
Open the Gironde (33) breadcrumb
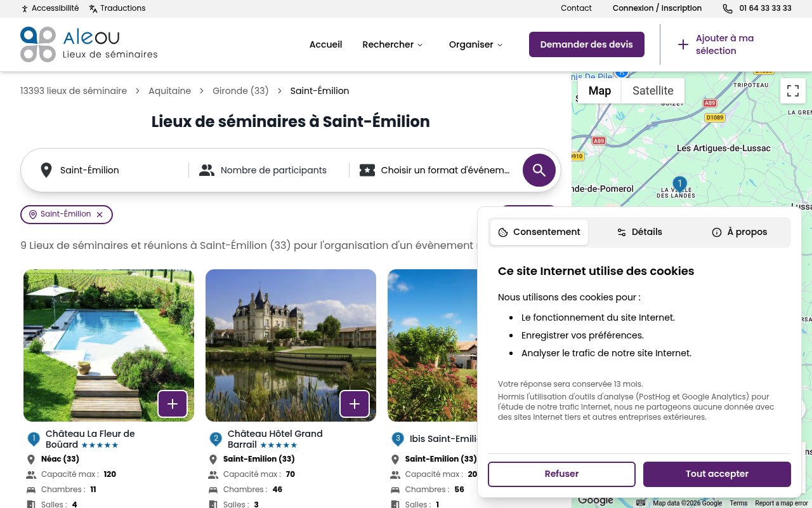pos(240,91)
